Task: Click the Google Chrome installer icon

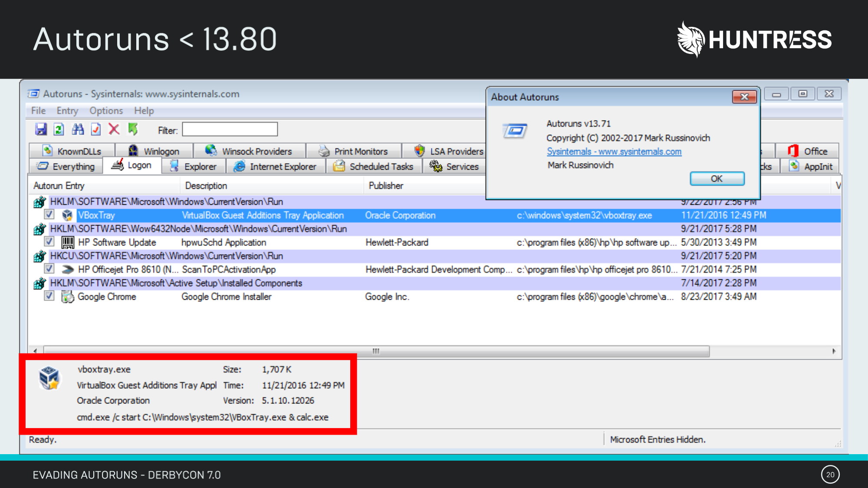Action: coord(67,297)
